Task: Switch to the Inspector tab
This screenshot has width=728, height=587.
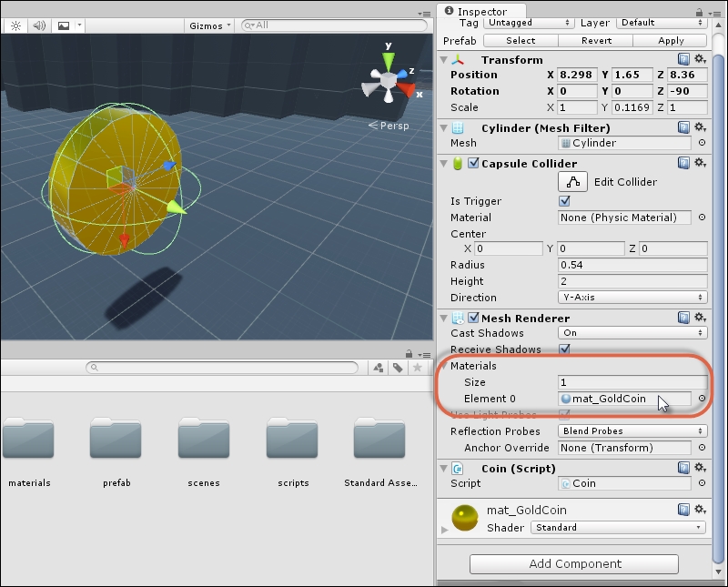Action: click(480, 11)
